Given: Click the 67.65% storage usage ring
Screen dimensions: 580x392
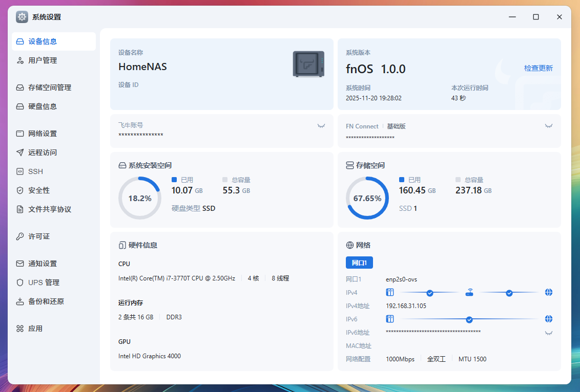Looking at the screenshot, I should 367,198.
